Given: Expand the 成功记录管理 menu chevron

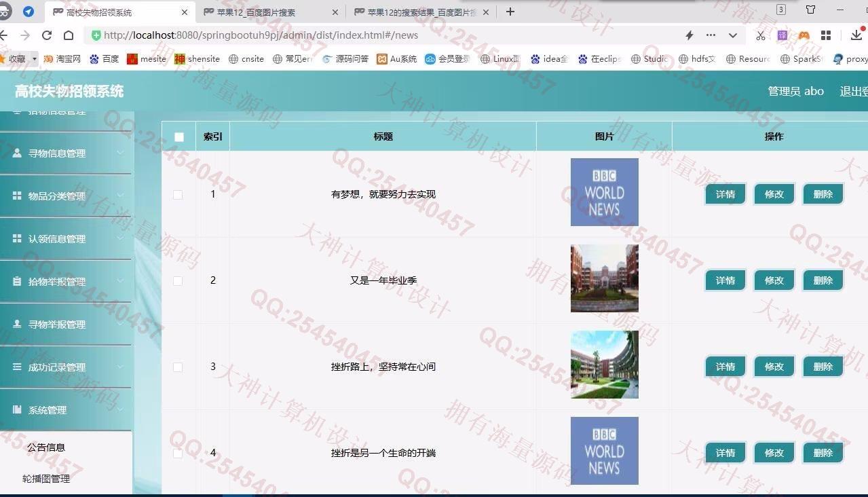Looking at the screenshot, I should pyautogui.click(x=120, y=367).
